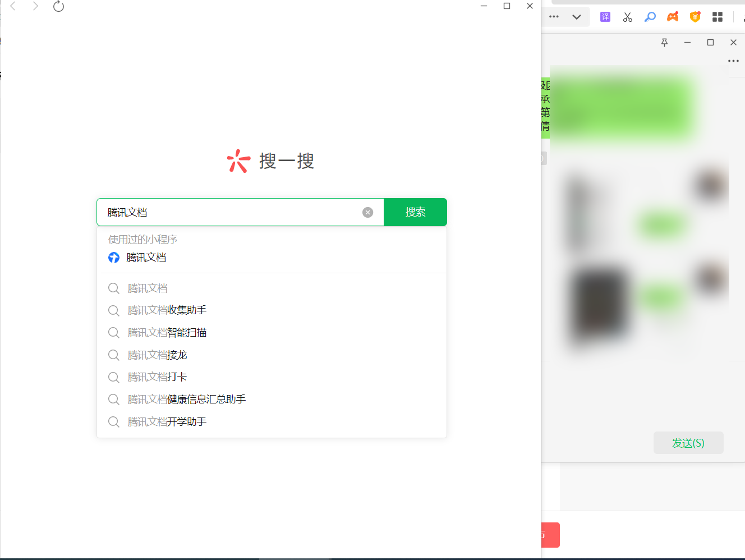
Task: Click the top blurred chat avatar
Action: [710, 185]
